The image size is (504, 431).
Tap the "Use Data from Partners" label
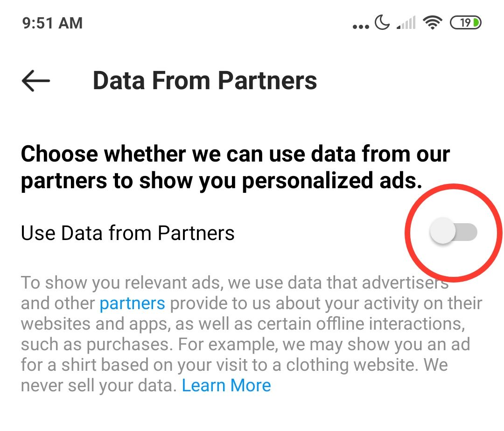coord(127,233)
